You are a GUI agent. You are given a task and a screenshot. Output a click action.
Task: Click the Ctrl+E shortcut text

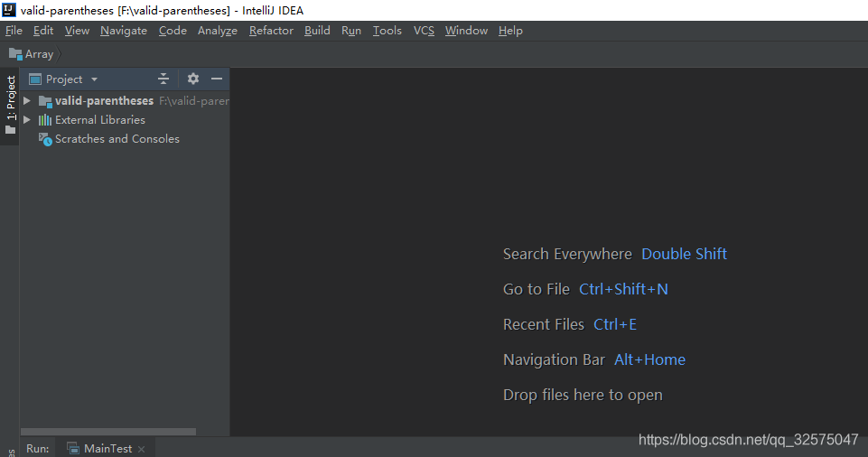pos(615,324)
